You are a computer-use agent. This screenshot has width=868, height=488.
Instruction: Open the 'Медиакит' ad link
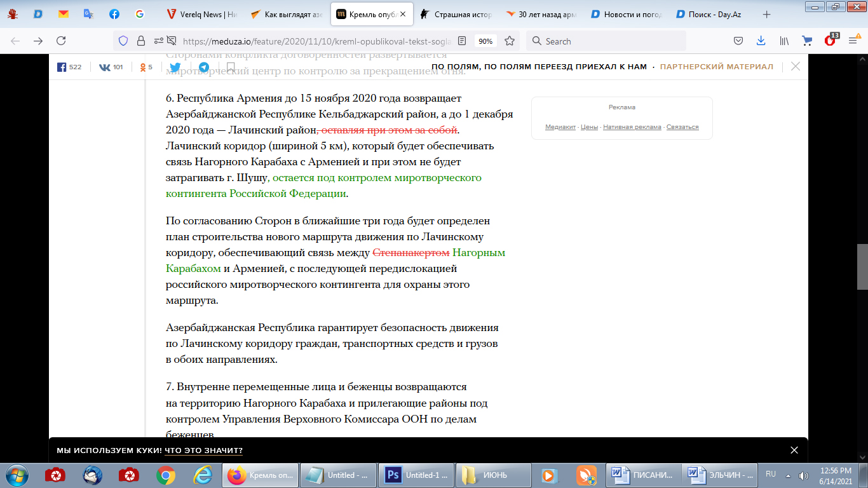(560, 127)
